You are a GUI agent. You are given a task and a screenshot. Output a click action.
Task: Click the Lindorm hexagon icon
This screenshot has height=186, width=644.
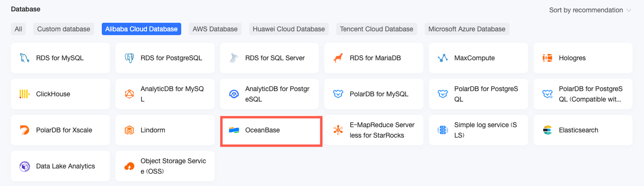129,130
